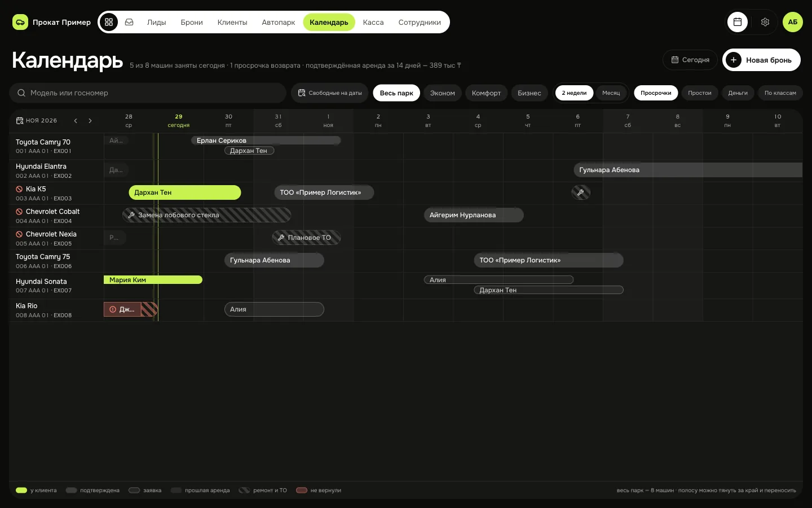Click the АБ user avatar

(793, 22)
